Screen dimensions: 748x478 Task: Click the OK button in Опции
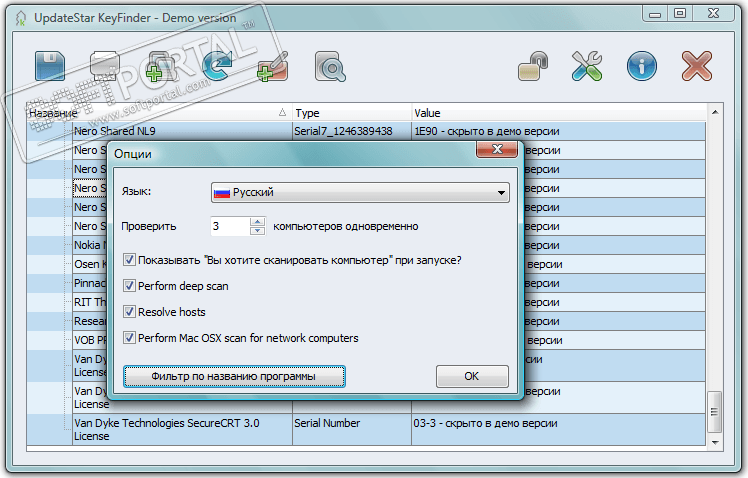[472, 376]
